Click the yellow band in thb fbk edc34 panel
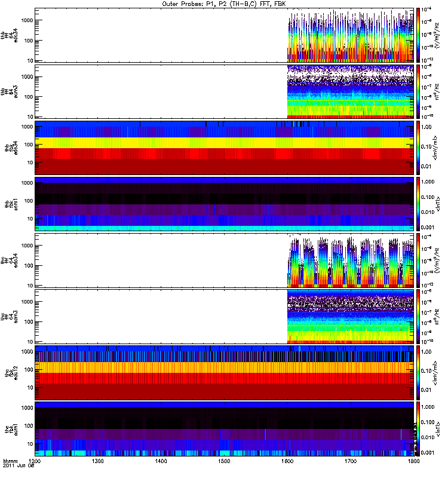 point(224,143)
